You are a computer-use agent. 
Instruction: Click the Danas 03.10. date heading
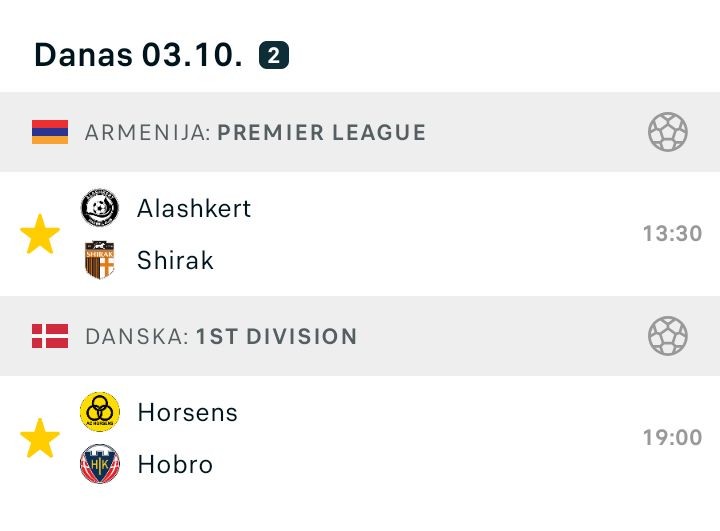[x=138, y=55]
